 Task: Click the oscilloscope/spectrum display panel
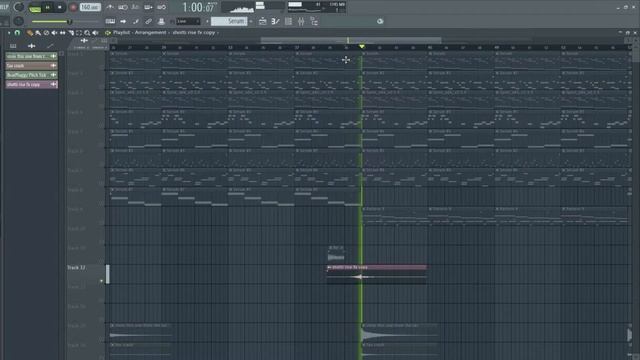click(x=253, y=7)
